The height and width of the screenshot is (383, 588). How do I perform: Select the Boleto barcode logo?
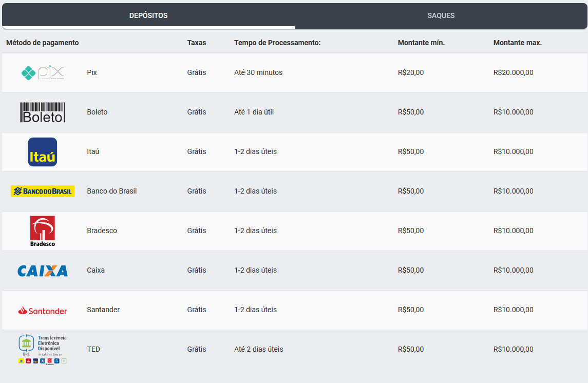tap(43, 112)
